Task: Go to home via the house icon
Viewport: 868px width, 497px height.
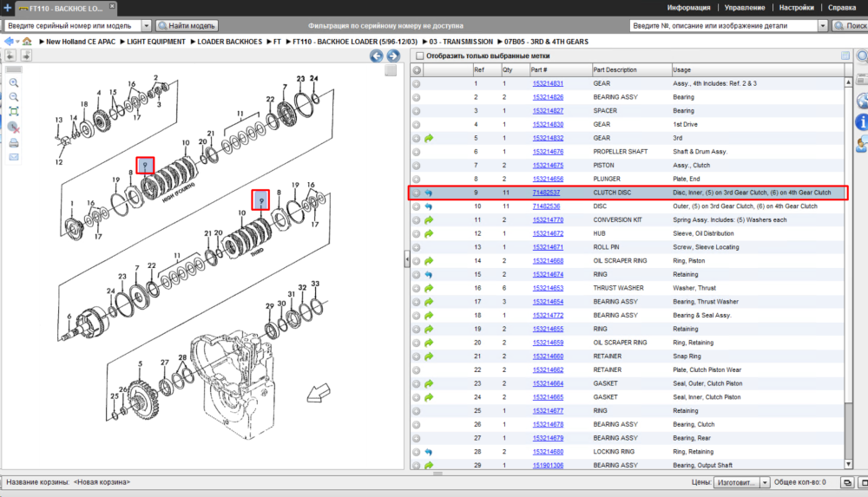Action: point(27,42)
